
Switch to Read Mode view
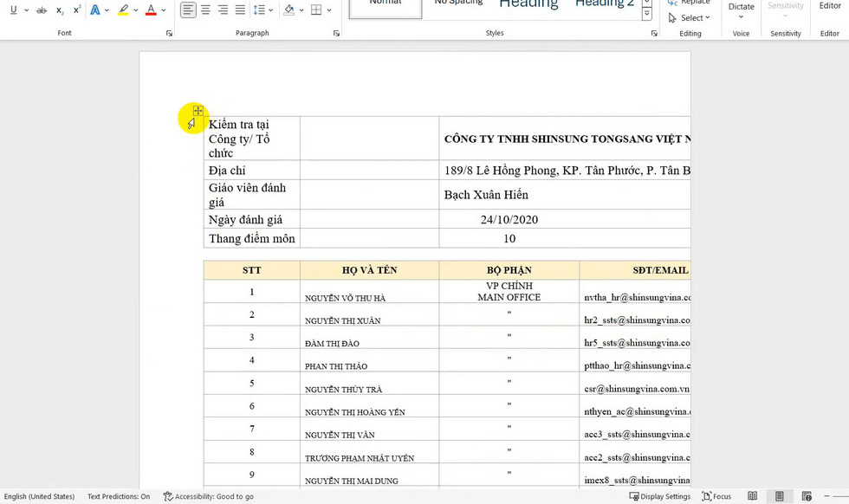pyautogui.click(x=753, y=496)
